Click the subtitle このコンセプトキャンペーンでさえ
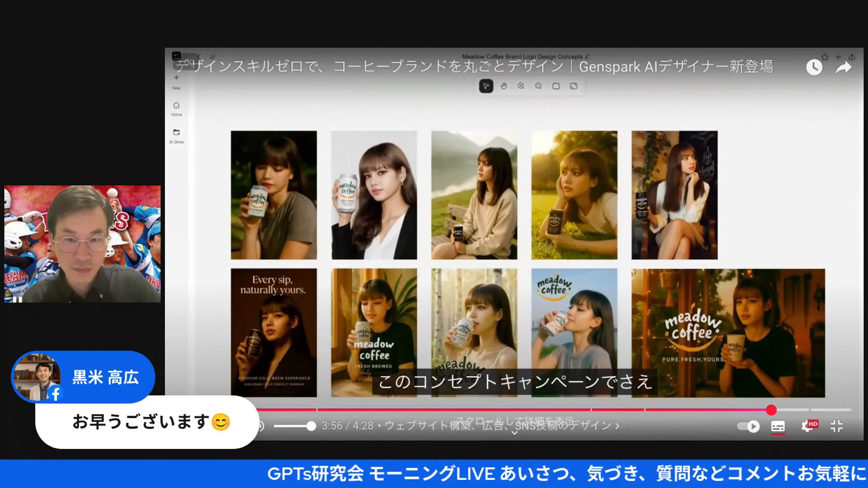Viewport: 868px width, 488px height. [515, 382]
